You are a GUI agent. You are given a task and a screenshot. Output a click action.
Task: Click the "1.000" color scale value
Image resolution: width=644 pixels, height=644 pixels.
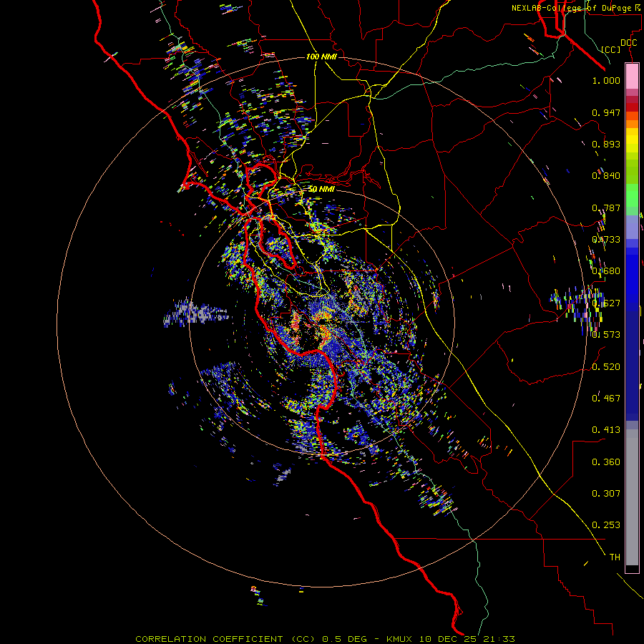tap(606, 80)
